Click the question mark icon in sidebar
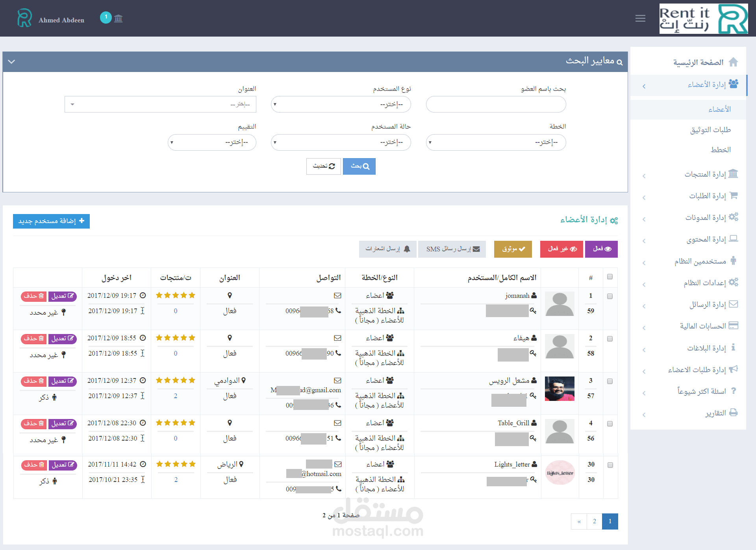This screenshot has width=756, height=550. [733, 391]
